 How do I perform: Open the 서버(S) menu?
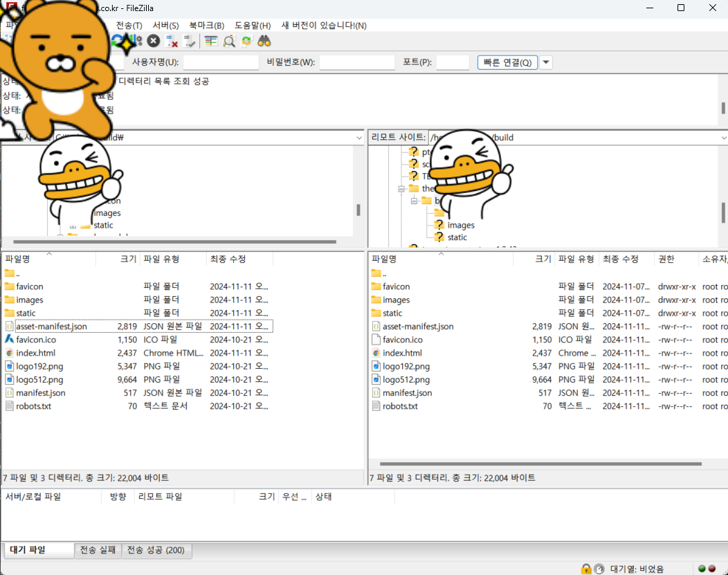click(166, 26)
